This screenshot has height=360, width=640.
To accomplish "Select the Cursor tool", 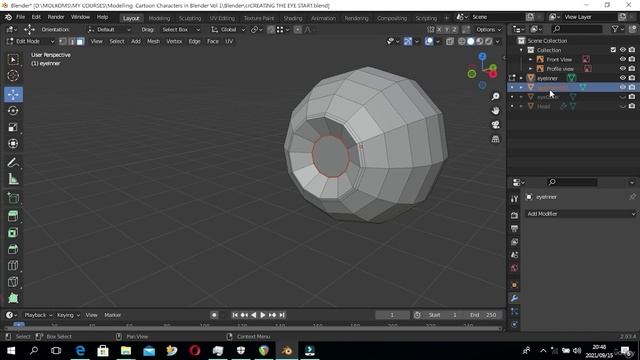I will pyautogui.click(x=13, y=76).
